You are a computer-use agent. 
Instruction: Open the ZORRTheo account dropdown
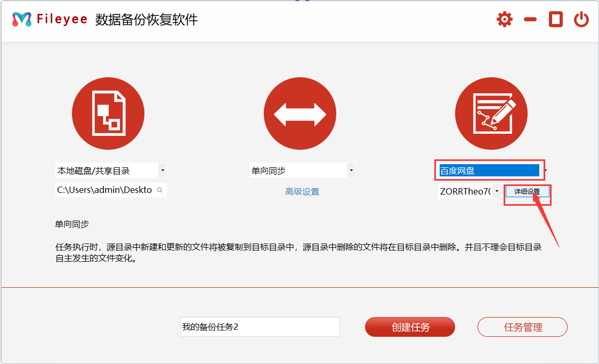pos(496,191)
